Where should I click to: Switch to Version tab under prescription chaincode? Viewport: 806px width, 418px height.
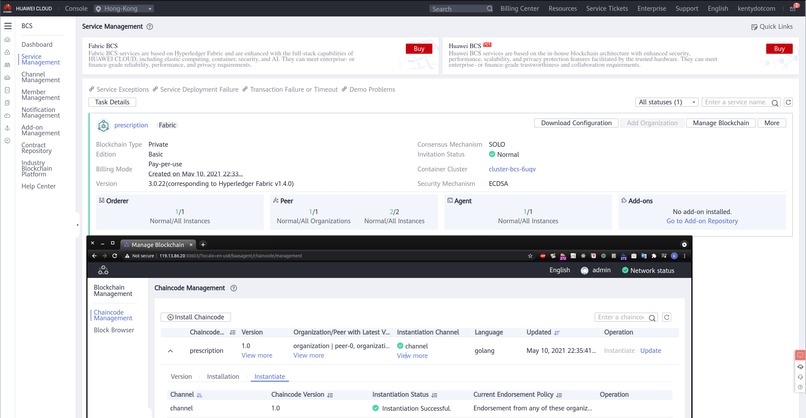tap(181, 377)
